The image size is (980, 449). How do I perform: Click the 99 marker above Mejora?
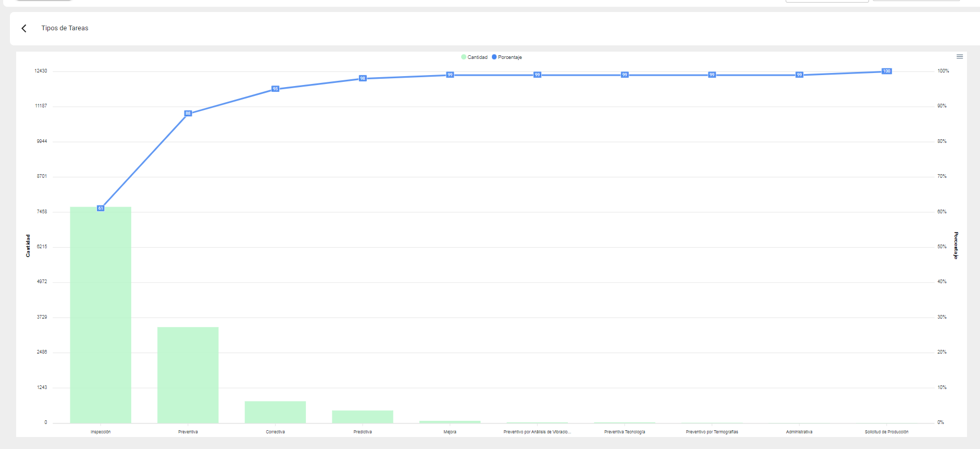tap(450, 75)
